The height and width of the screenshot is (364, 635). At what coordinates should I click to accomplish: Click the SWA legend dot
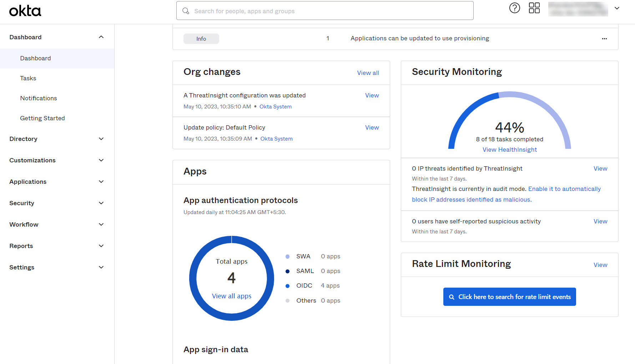287,257
